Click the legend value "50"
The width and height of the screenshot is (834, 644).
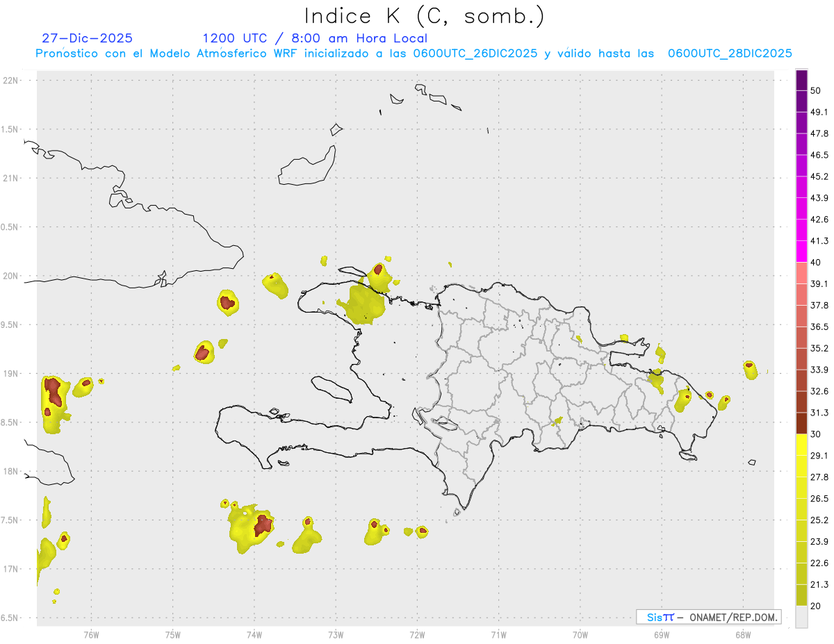coord(815,91)
